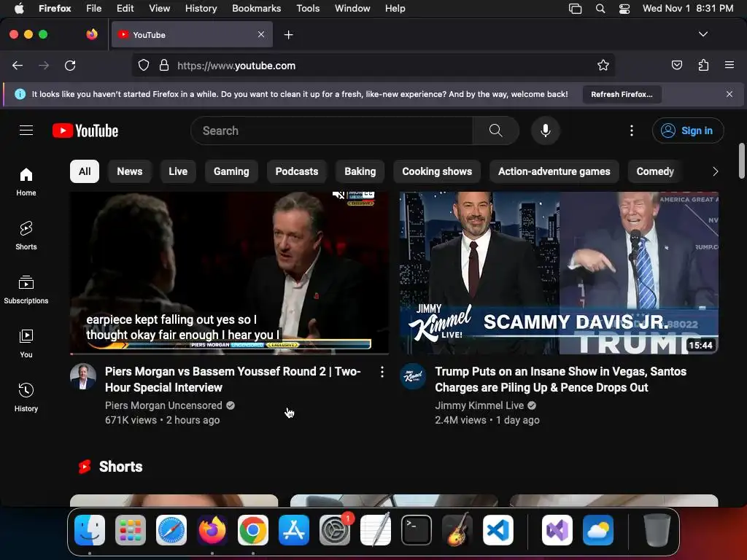The image size is (747, 560).
Task: Click Jimmy Kimmel Live channel avatar
Action: click(413, 377)
